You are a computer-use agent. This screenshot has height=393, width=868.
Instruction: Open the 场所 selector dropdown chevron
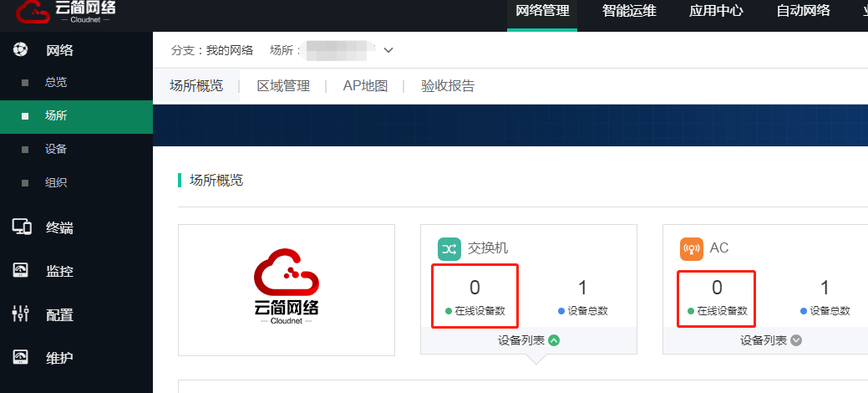coord(388,50)
